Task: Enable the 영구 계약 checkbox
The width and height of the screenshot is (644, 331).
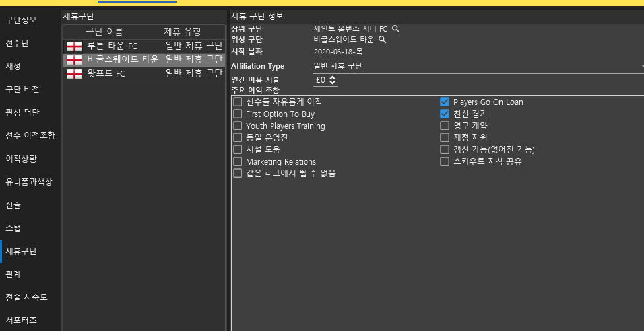Action: [x=445, y=126]
